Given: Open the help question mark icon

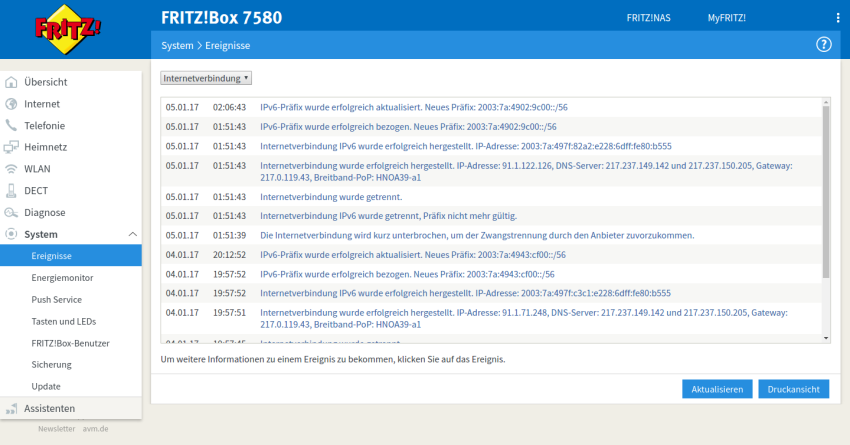Looking at the screenshot, I should click(824, 45).
